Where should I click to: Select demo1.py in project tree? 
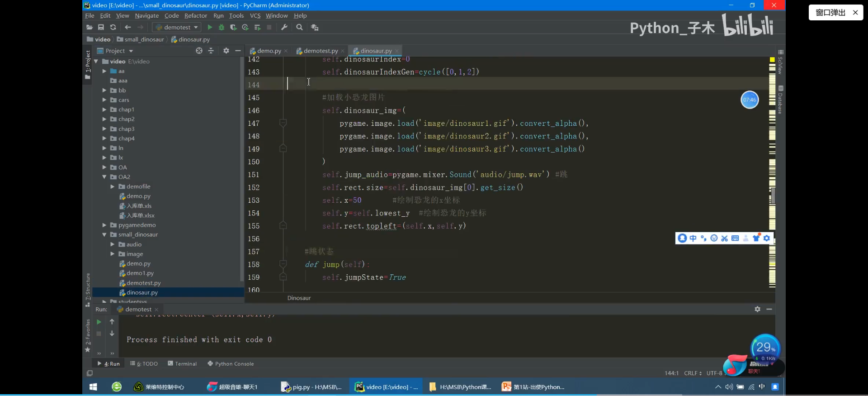point(140,273)
